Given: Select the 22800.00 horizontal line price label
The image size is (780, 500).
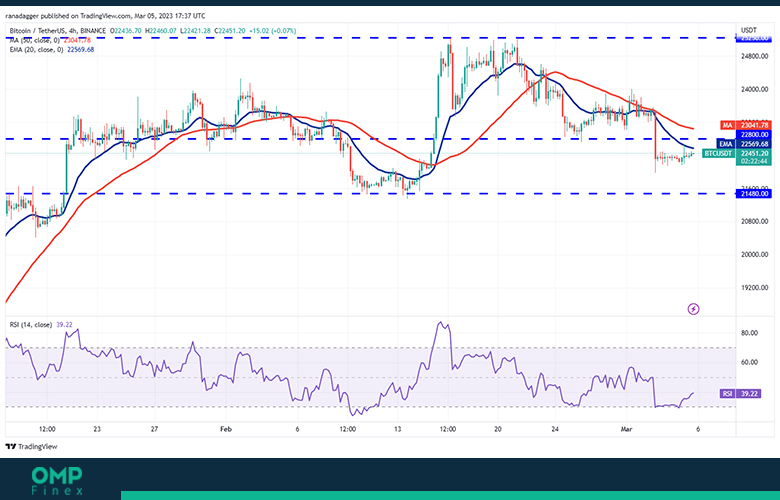Looking at the screenshot, I should click(754, 135).
